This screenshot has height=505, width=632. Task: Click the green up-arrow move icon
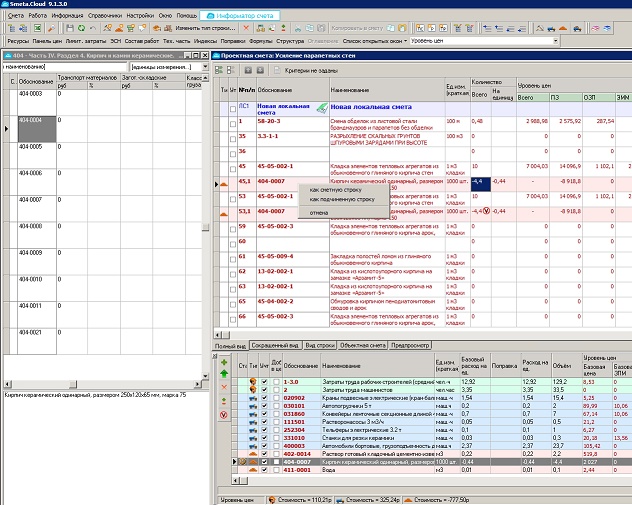pyautogui.click(x=223, y=373)
